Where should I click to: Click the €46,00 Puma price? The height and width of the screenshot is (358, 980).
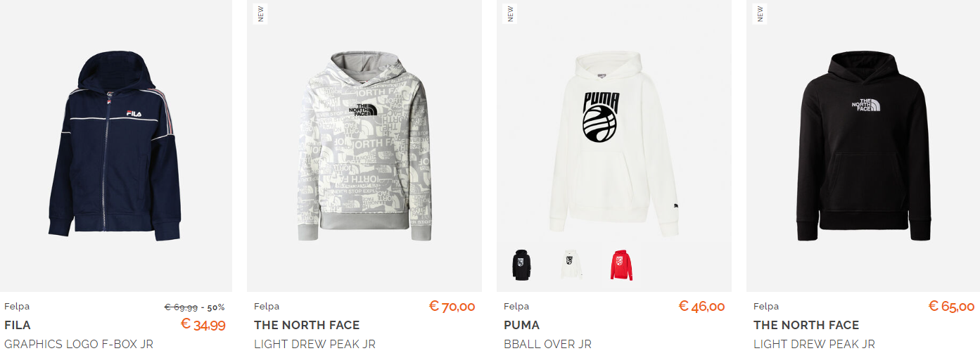pos(701,306)
